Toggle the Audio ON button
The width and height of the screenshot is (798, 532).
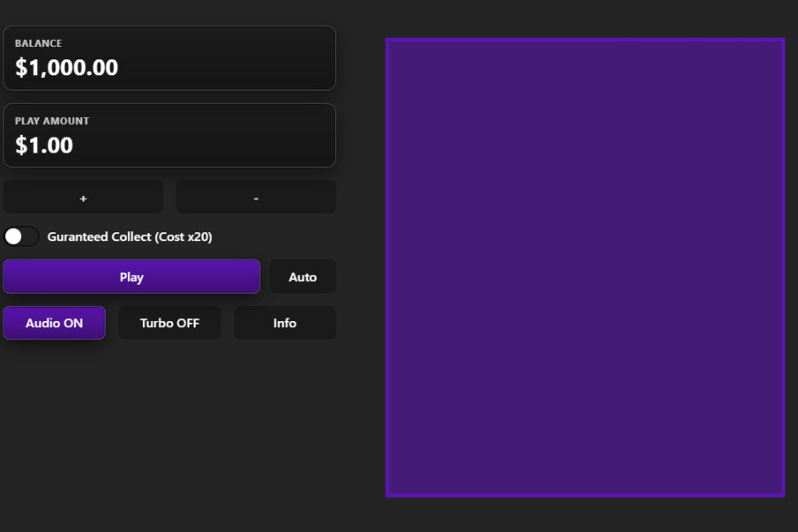(x=54, y=323)
